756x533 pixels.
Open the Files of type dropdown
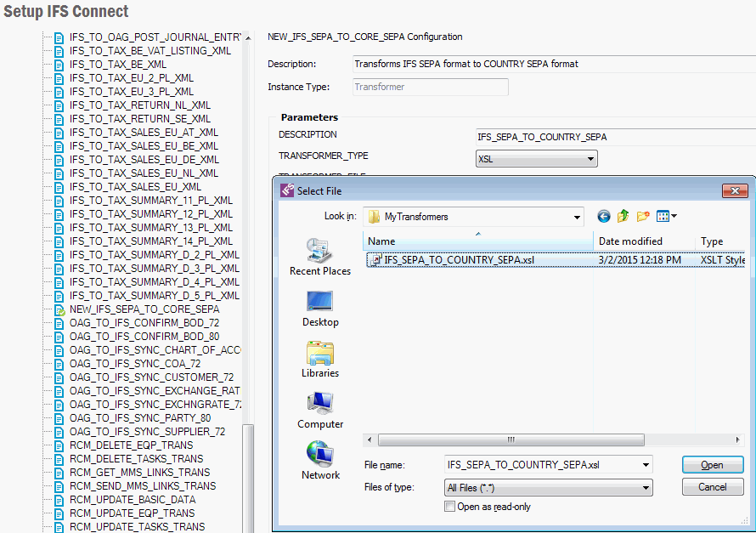[646, 488]
